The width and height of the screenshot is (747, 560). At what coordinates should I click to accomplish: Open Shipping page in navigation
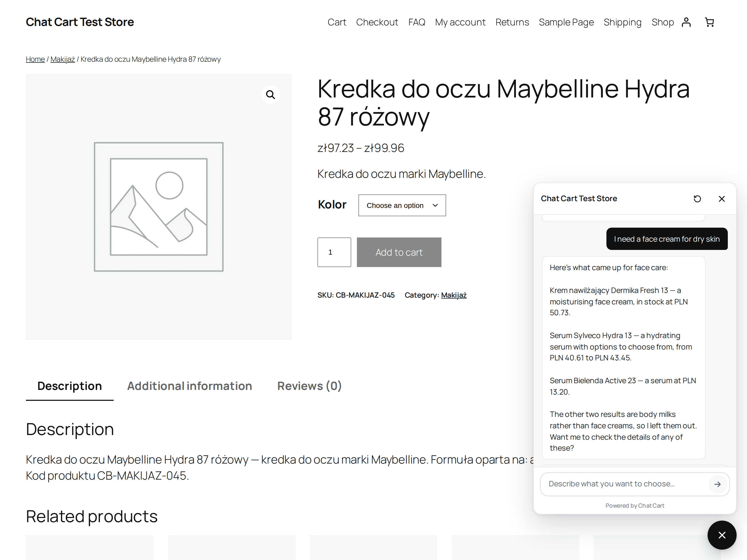click(x=622, y=22)
